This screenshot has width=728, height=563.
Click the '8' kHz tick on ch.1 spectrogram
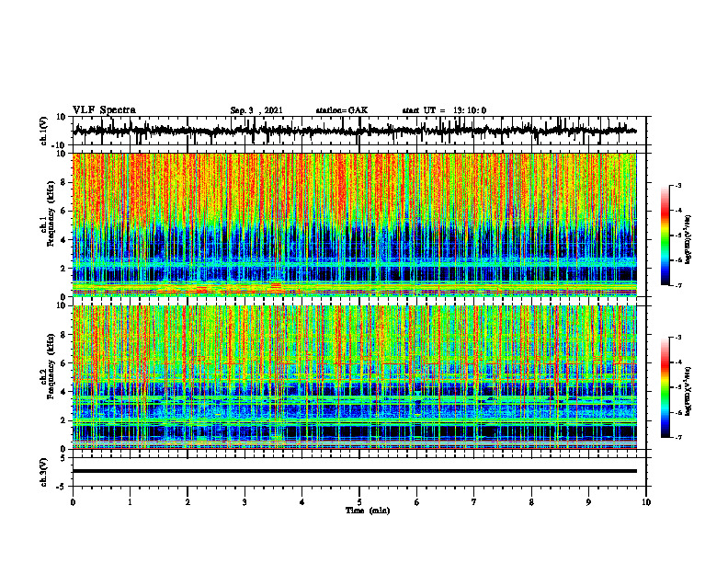pyautogui.click(x=63, y=182)
